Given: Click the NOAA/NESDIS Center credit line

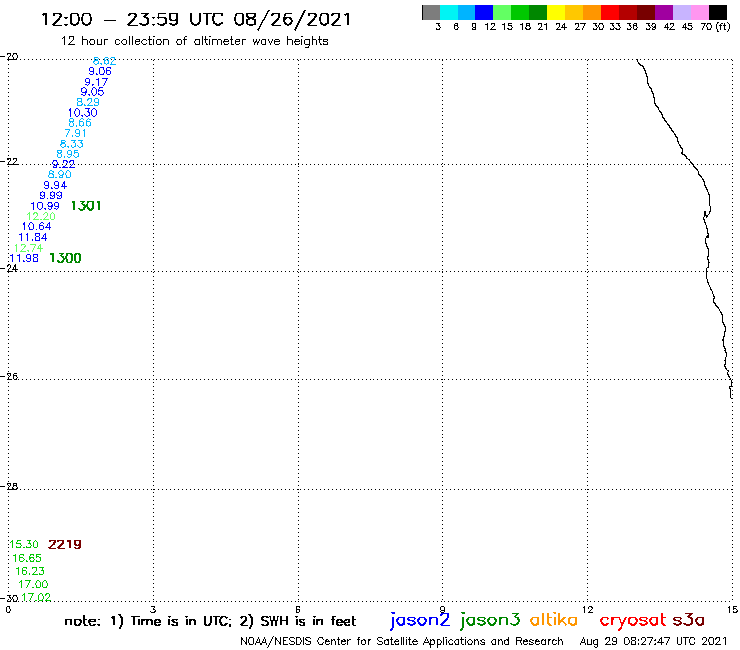Looking at the screenshot, I should 402,642.
